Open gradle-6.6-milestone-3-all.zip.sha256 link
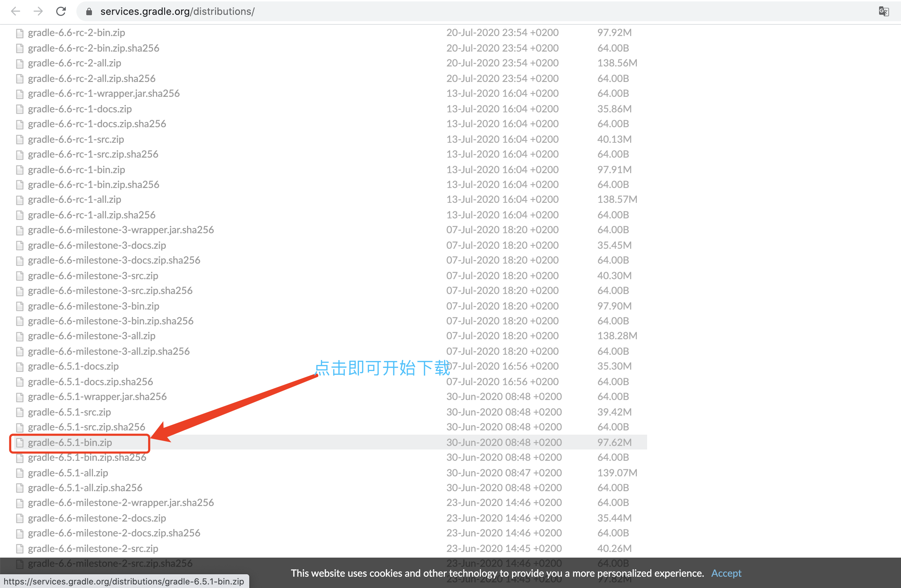 (x=109, y=351)
